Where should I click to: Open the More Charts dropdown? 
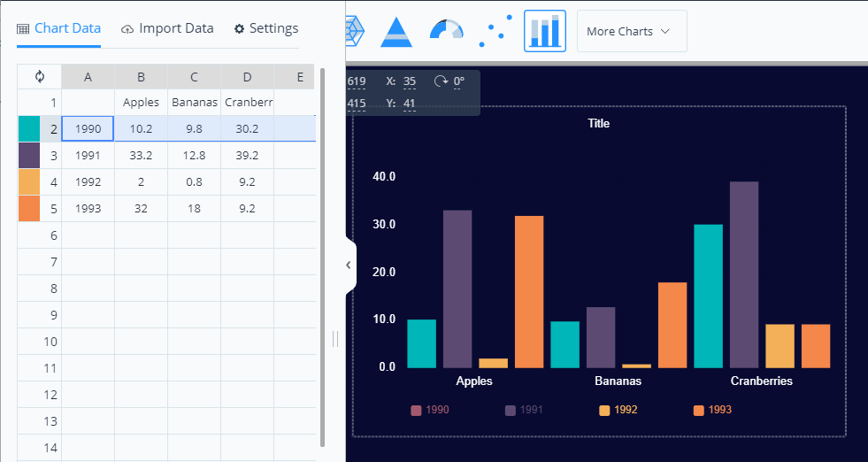pos(631,31)
